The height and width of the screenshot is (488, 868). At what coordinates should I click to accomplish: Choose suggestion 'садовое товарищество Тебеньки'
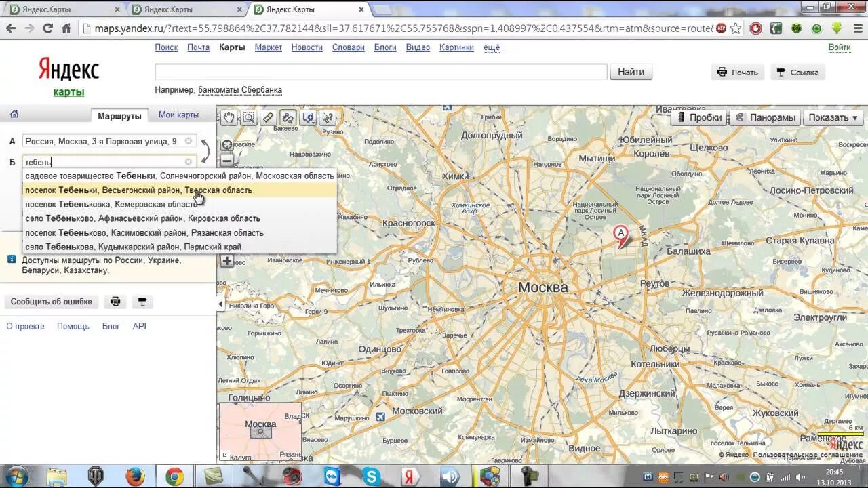pos(180,176)
